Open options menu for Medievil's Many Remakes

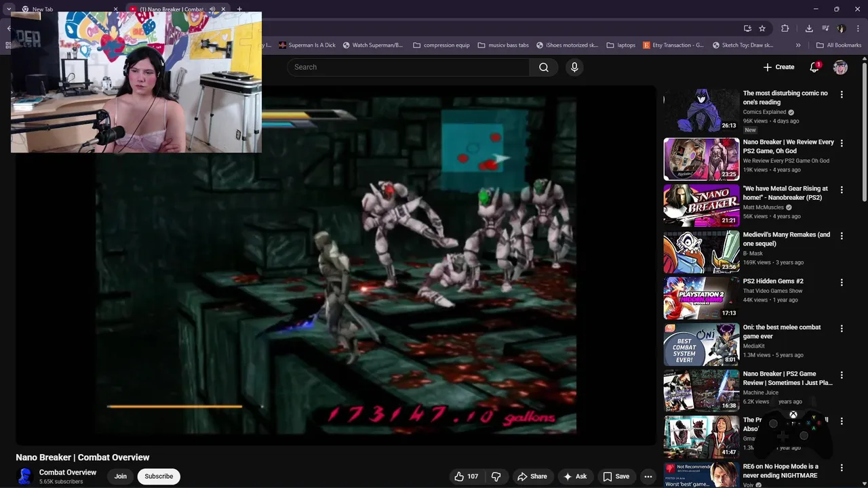(x=842, y=236)
